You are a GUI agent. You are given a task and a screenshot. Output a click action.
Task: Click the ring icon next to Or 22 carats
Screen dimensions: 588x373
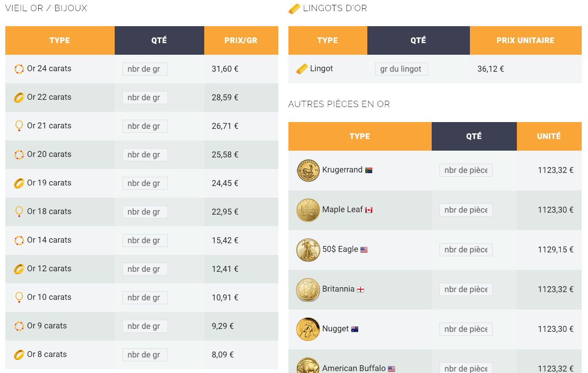(x=19, y=97)
